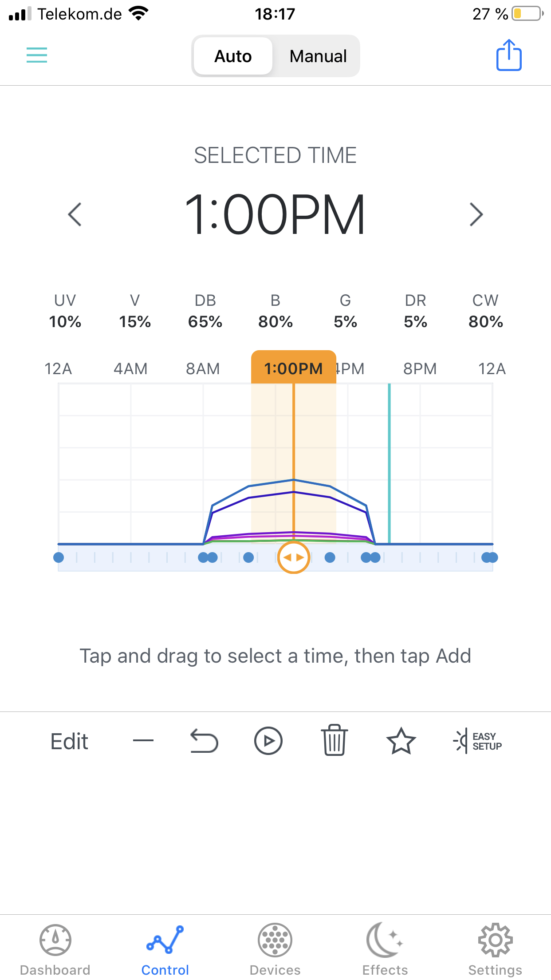Go to next time point
Viewport: 551px width, 980px height.
476,214
